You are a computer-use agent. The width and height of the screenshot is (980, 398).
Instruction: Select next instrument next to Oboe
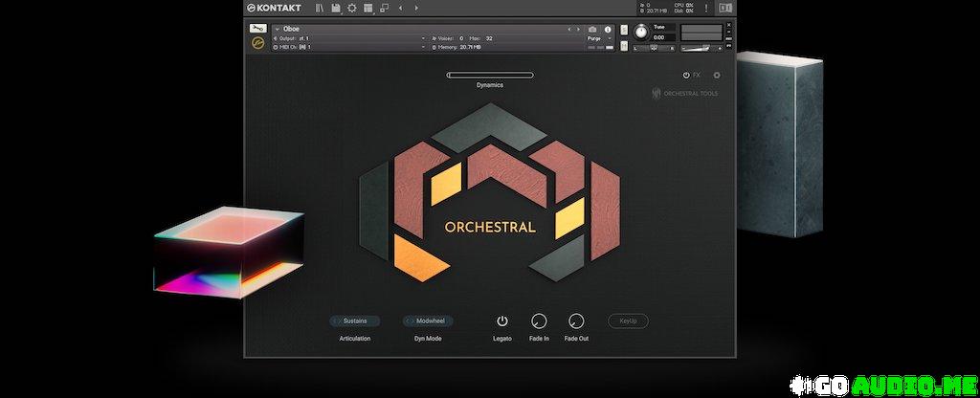click(578, 30)
